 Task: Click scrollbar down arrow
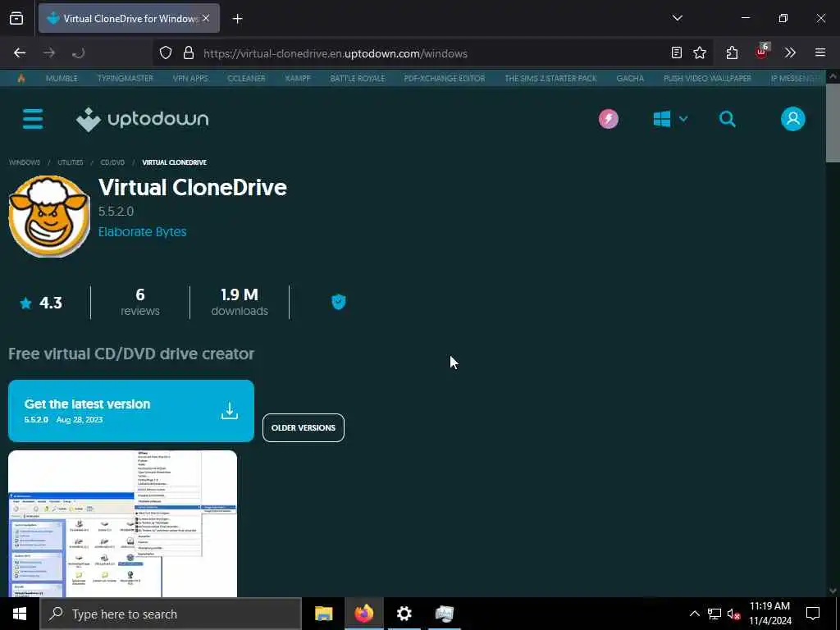[833, 591]
